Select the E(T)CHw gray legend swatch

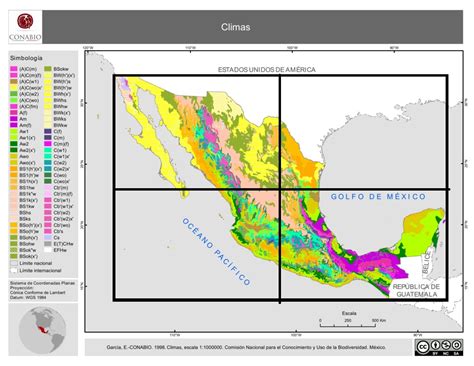(x=48, y=244)
